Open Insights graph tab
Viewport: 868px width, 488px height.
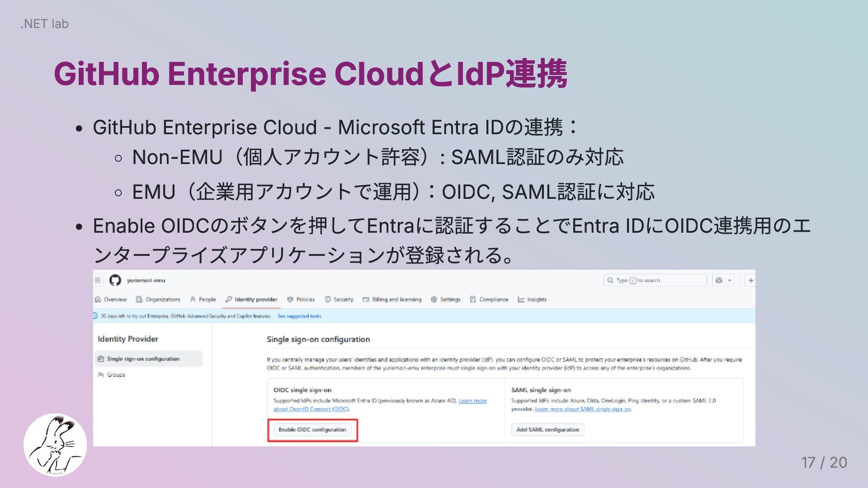pyautogui.click(x=532, y=299)
